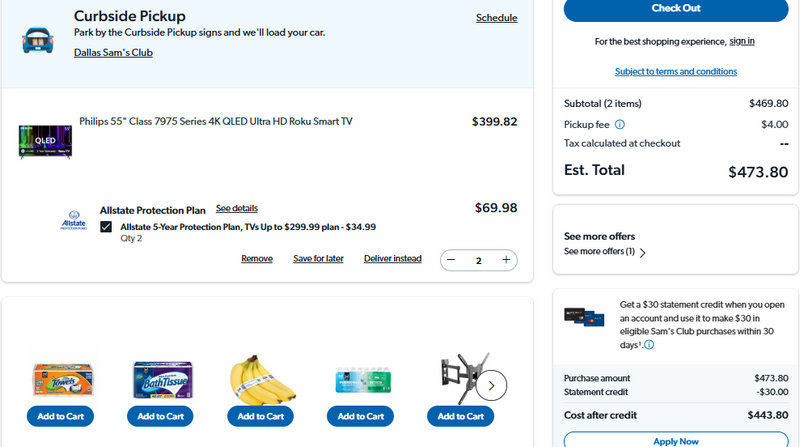Open Dallas Sam's Club location link

(113, 53)
